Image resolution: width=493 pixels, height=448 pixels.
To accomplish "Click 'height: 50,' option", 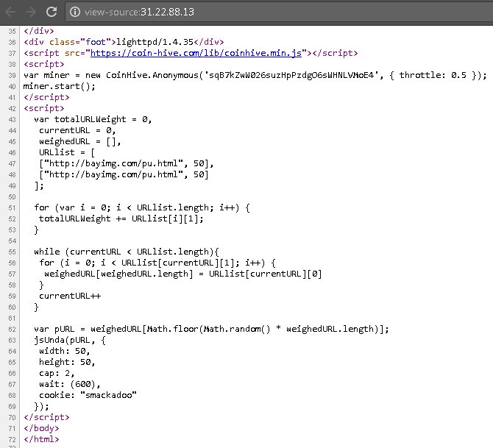I will click(x=67, y=362).
